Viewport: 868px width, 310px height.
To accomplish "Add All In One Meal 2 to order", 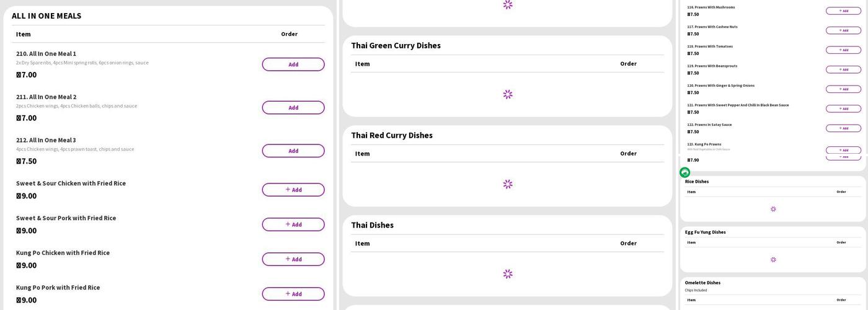I will tap(293, 108).
